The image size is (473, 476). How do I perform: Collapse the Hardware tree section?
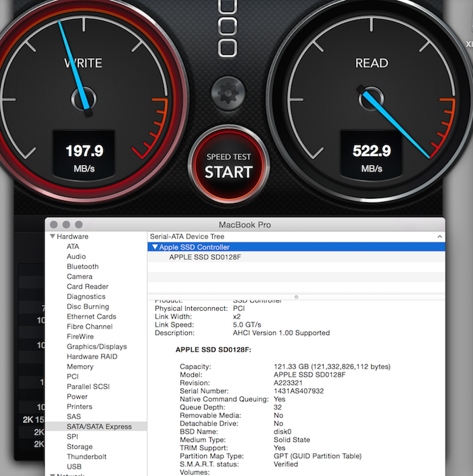[53, 236]
